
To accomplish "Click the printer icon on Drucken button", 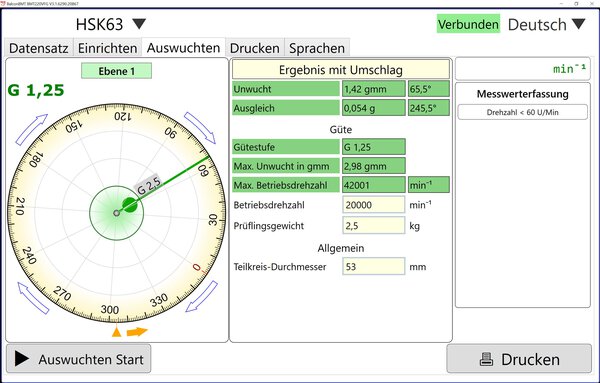I will coord(486,359).
